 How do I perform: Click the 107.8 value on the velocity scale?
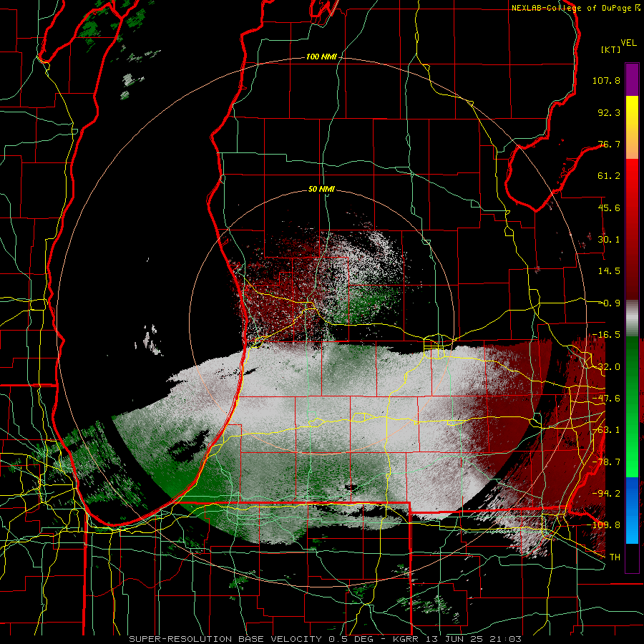(x=606, y=80)
